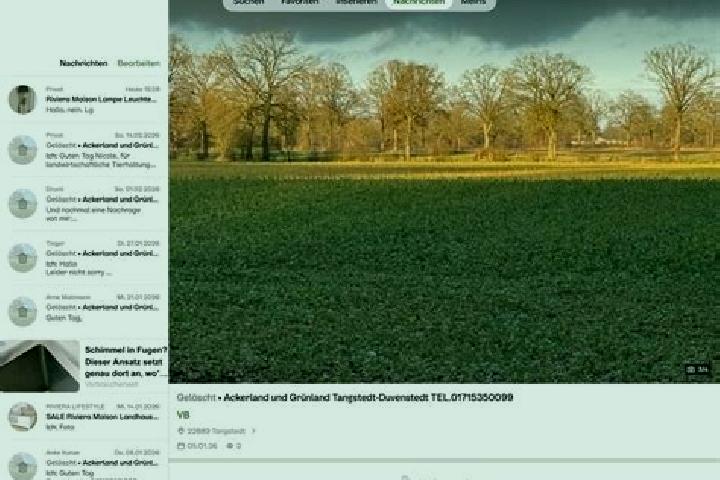
Task: Open the Meins tab
Action: 473,2
